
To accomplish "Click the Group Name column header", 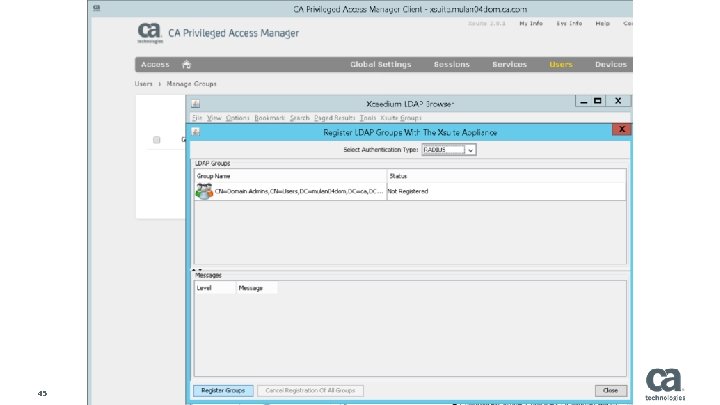I will (x=291, y=176).
